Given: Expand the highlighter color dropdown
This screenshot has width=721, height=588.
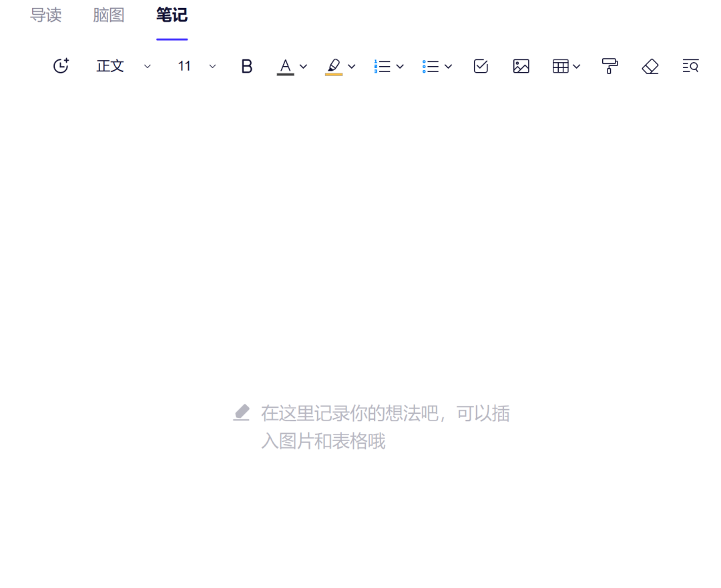Looking at the screenshot, I should click(x=352, y=66).
